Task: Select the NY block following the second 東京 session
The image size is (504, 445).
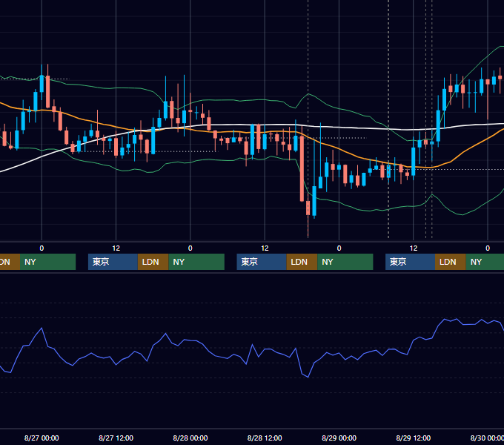Action: 345,262
